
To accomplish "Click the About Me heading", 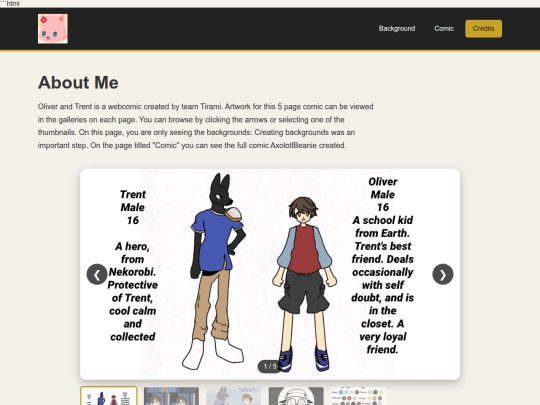I will tap(78, 83).
